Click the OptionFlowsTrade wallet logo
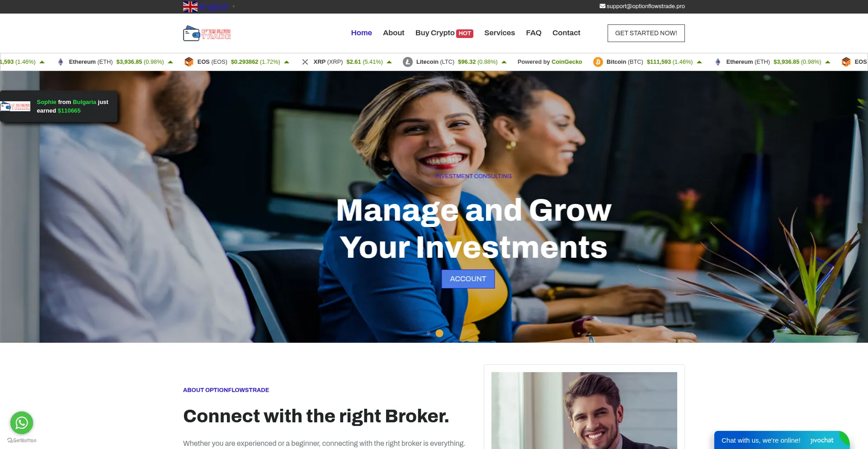Screen dimensions: 868x449 [x=207, y=33]
